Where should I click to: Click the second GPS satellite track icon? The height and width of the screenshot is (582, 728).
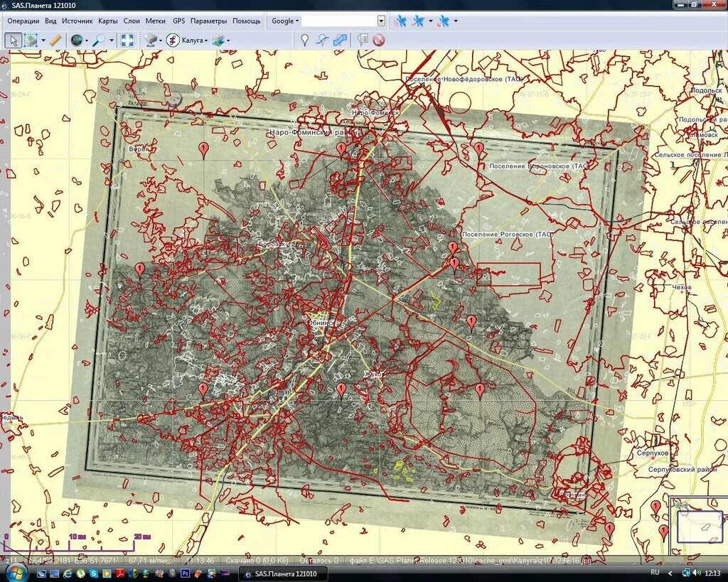[418, 21]
